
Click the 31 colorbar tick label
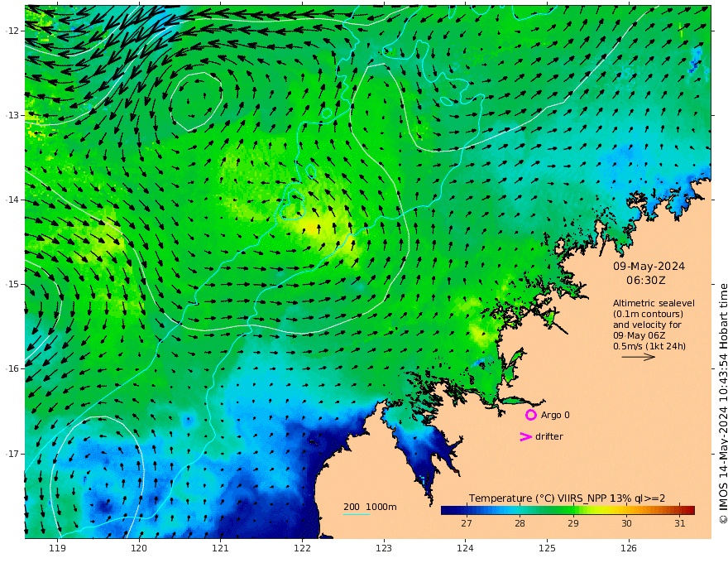pos(680,523)
